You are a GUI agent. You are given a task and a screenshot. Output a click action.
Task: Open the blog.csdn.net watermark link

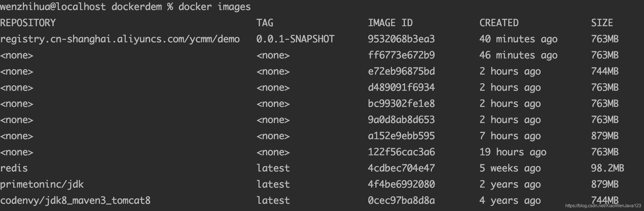coord(603,206)
